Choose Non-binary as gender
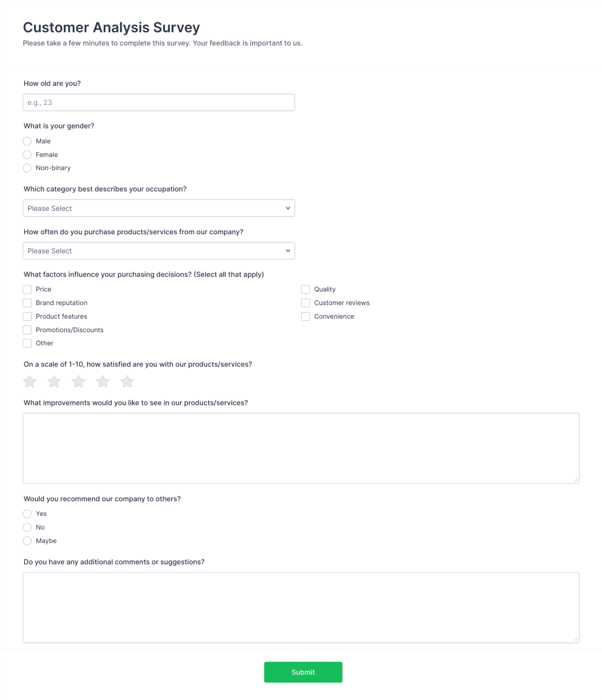Viewport: 602px width, 700px height. click(x=27, y=168)
